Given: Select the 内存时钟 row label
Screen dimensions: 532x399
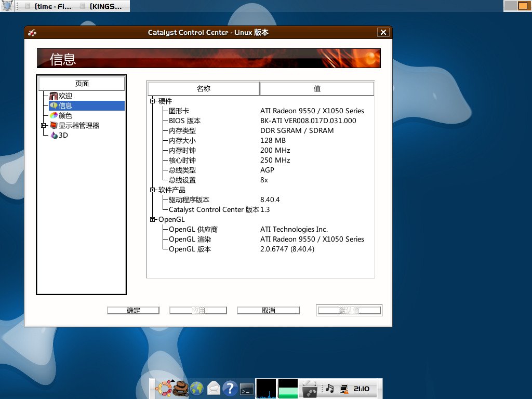Looking at the screenshot, I should point(182,150).
